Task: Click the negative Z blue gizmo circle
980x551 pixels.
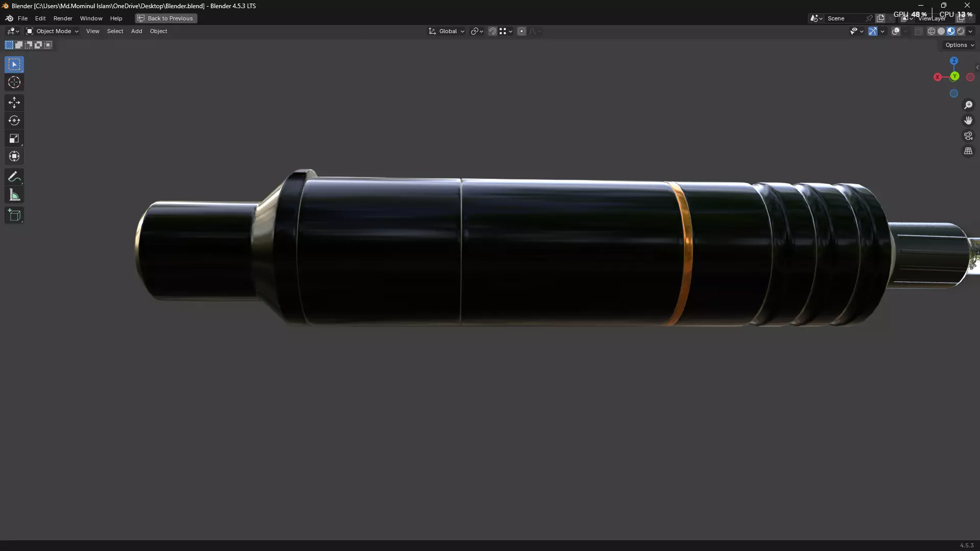Action: 954,93
